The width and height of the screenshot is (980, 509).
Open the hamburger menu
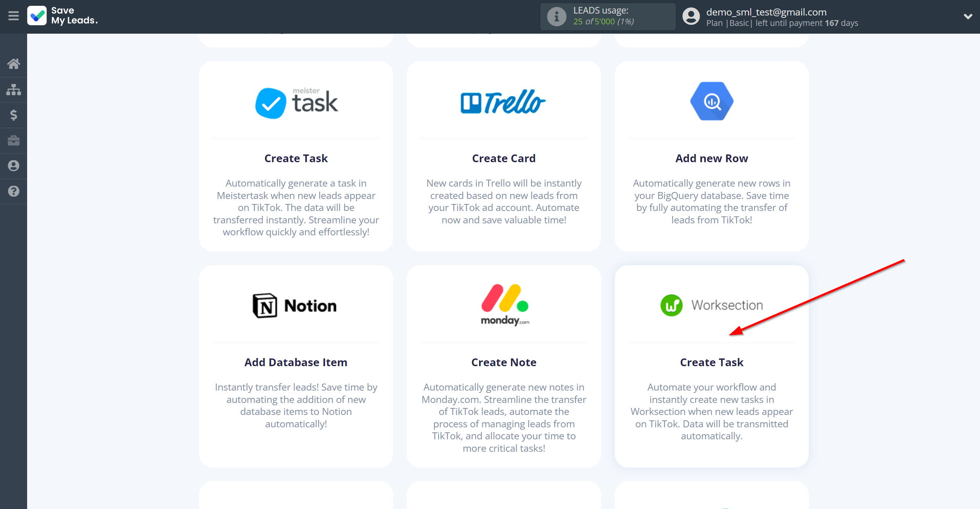[14, 16]
